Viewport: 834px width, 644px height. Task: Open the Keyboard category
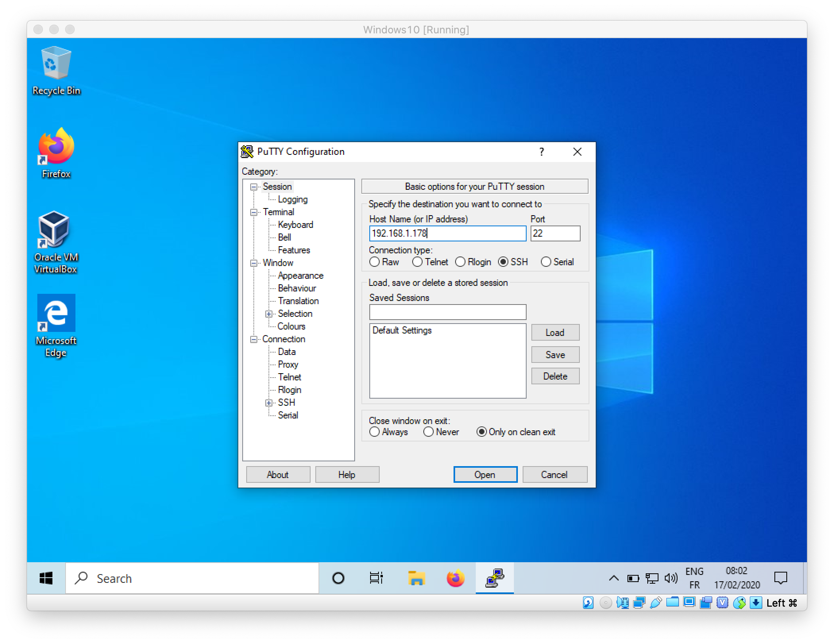pyautogui.click(x=295, y=225)
